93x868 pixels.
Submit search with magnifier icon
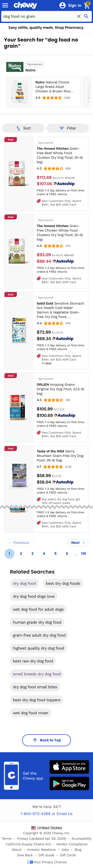pyautogui.click(x=86, y=16)
